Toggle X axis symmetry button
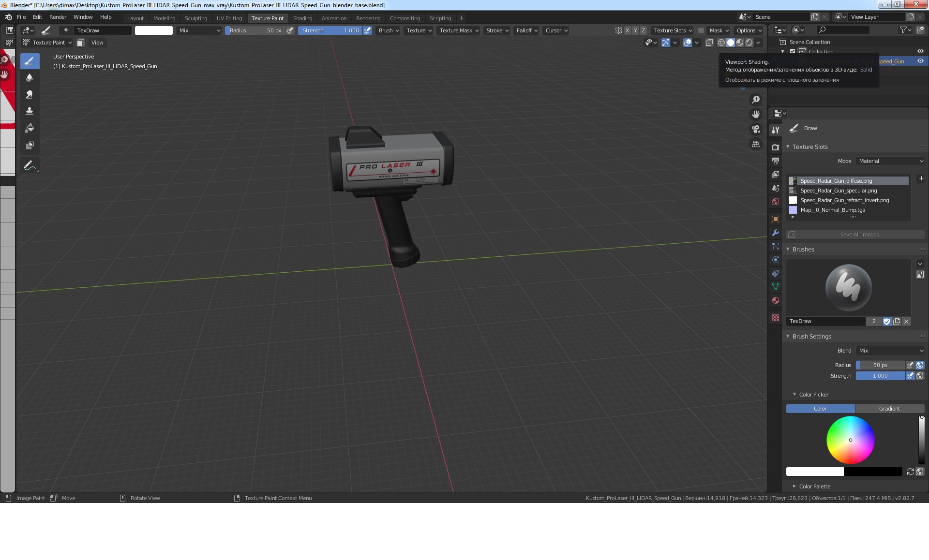The height and width of the screenshot is (560, 929). pos(628,30)
